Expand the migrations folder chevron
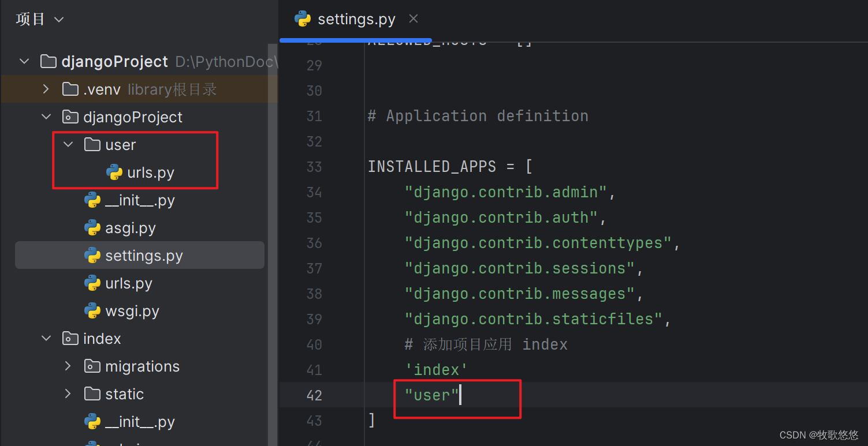 68,366
